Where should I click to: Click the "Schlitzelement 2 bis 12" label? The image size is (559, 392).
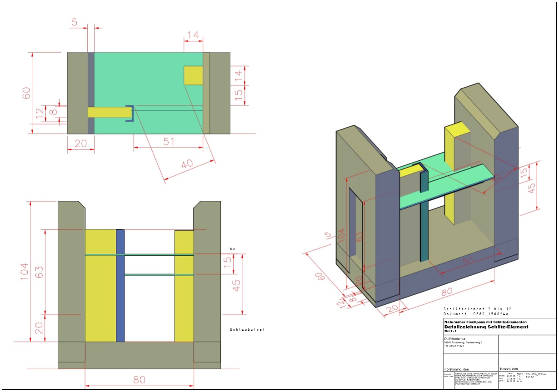click(477, 309)
